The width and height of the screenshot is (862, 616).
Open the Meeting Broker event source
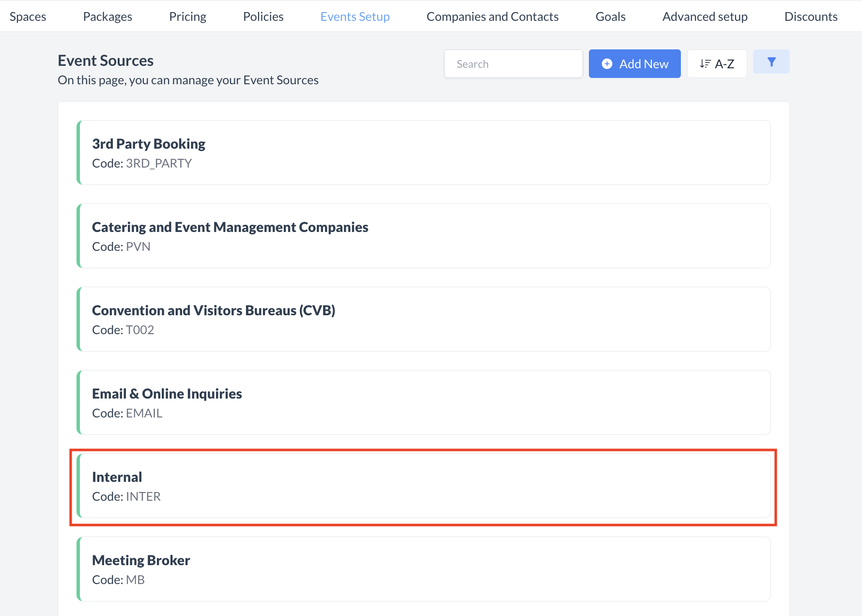[x=424, y=569]
